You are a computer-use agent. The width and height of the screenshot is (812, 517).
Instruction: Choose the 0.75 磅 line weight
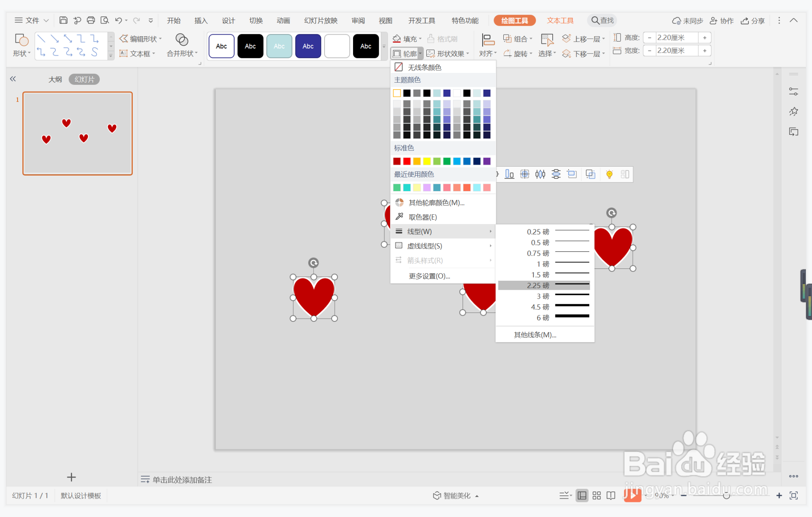pyautogui.click(x=544, y=253)
